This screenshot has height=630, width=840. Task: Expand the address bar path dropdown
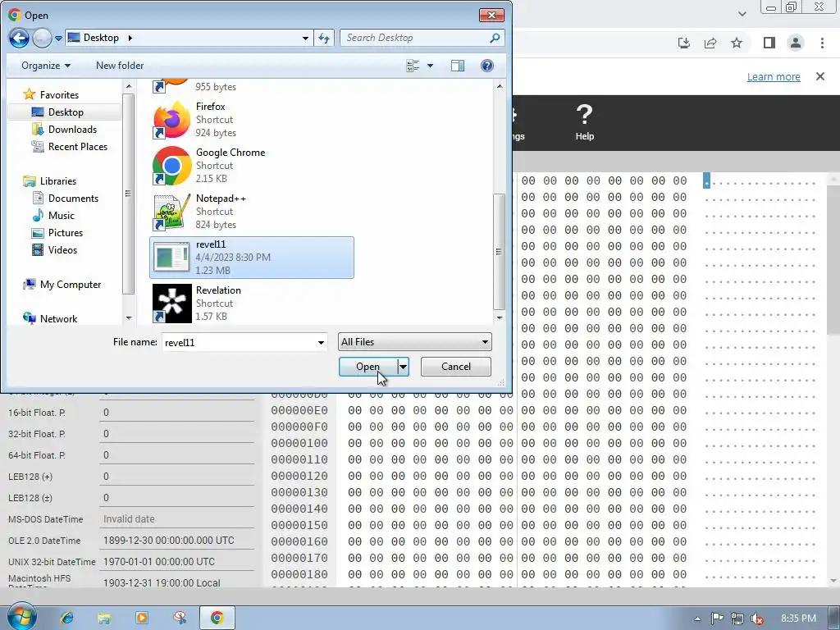click(x=305, y=38)
